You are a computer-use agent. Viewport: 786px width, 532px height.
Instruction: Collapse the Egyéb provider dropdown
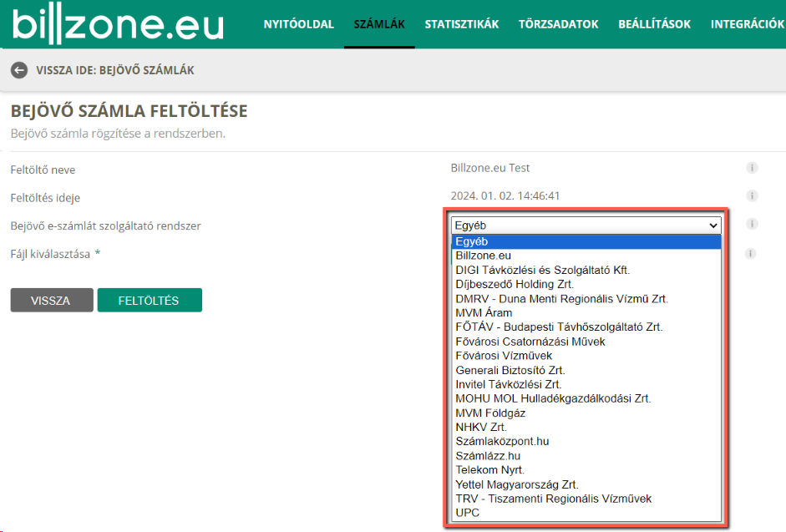tap(586, 225)
